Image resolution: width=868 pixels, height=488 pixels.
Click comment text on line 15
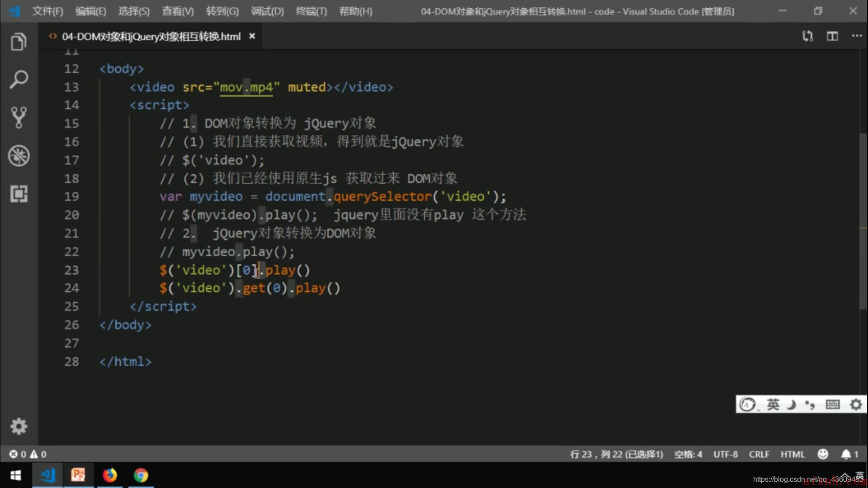tap(268, 123)
